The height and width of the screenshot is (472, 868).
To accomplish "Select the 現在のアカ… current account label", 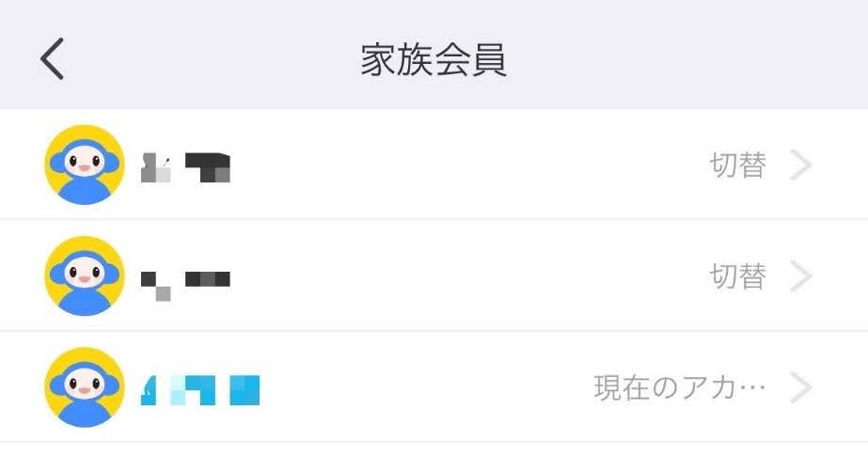I will click(x=680, y=387).
